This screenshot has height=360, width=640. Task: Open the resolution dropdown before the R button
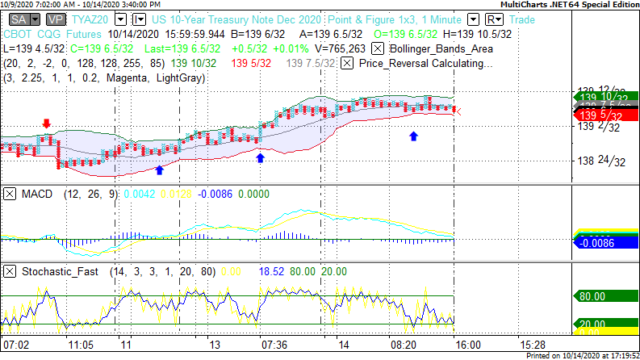pos(473,20)
